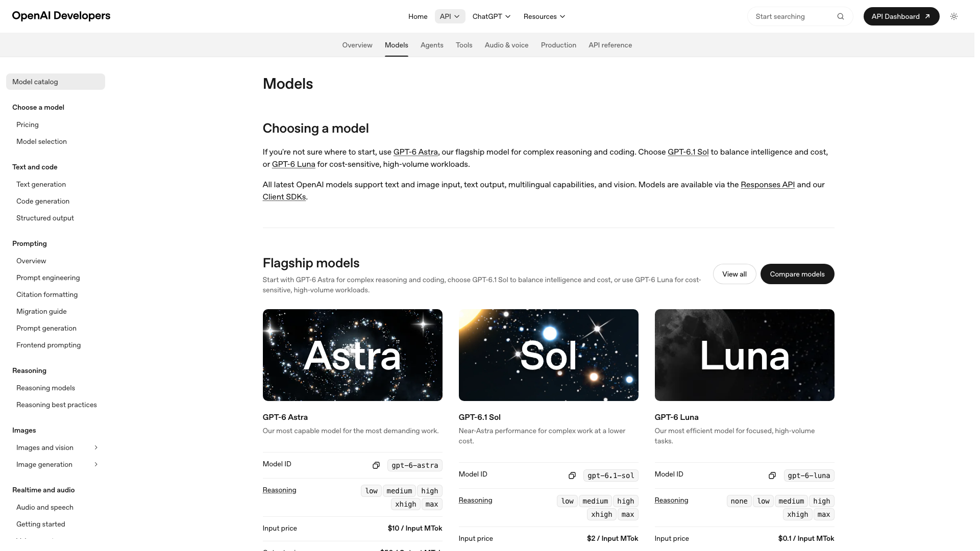Copy the gpt-6-astra model ID icon
Viewport: 980px width, 551px height.
376,465
